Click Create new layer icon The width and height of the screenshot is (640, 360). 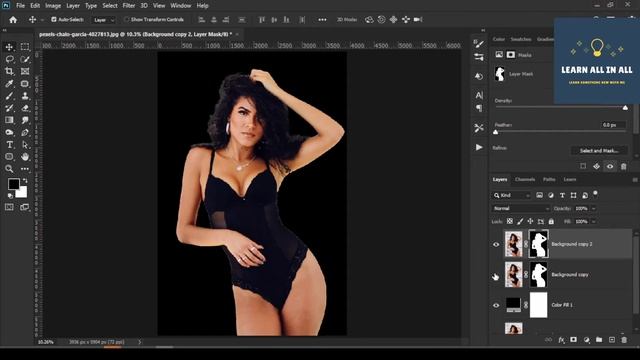611,340
